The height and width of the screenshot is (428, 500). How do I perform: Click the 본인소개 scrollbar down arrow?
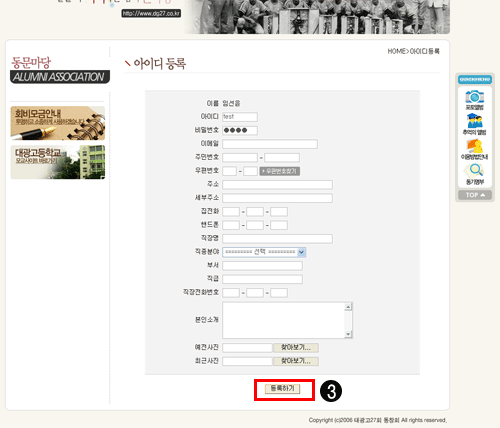(x=348, y=334)
